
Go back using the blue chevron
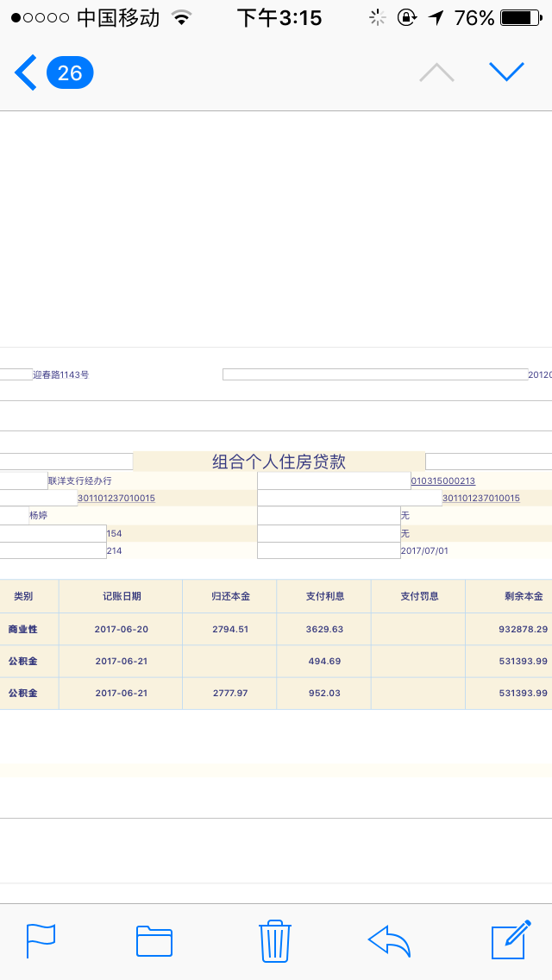[x=26, y=72]
